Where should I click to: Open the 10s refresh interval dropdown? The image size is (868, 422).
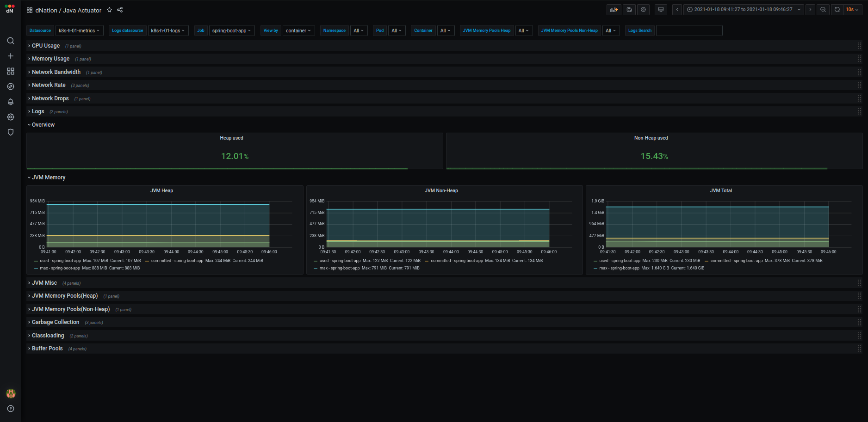[x=852, y=9]
